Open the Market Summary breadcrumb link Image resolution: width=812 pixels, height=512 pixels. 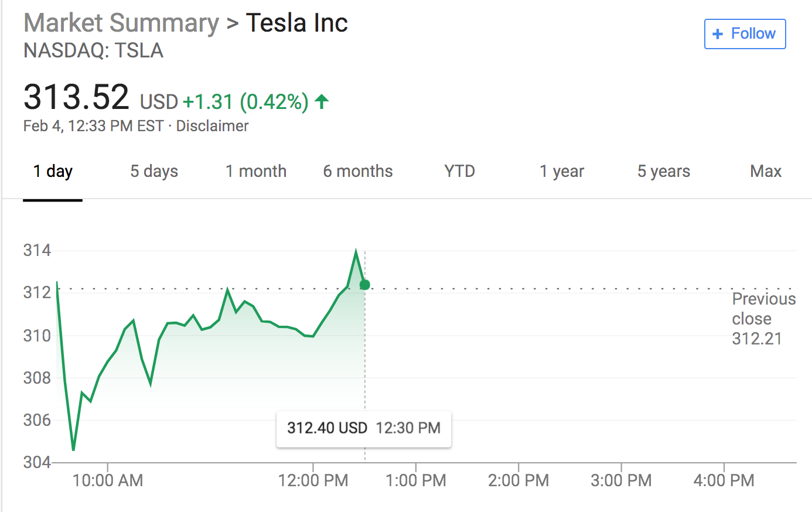121,23
